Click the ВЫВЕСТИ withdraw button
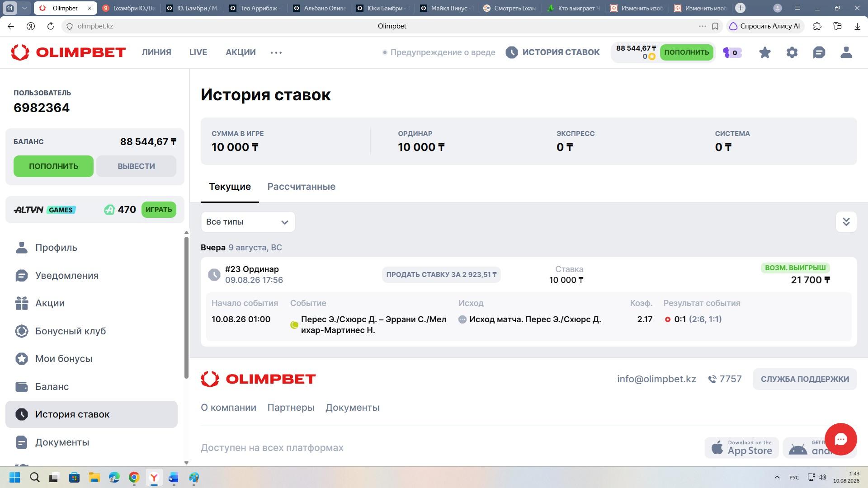 (136, 166)
